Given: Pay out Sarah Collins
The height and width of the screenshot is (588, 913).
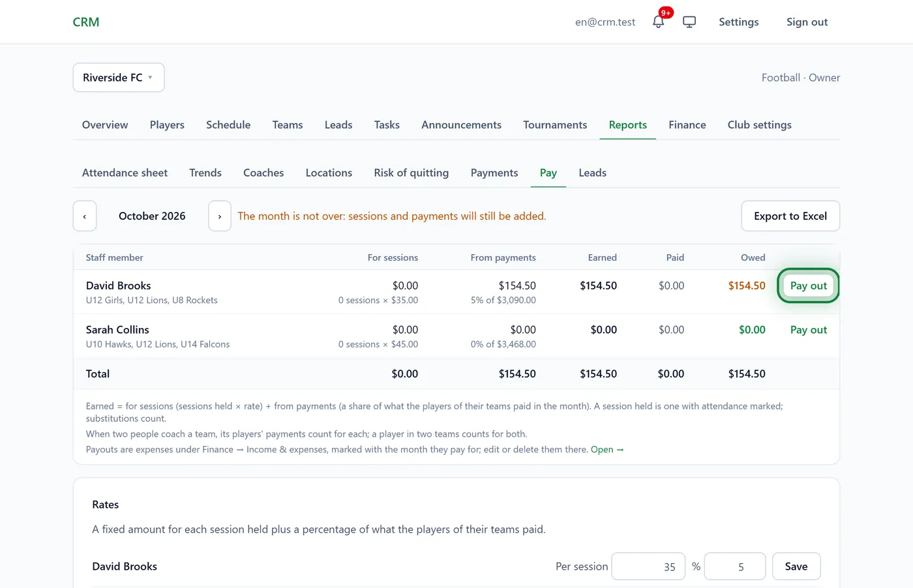Looking at the screenshot, I should coord(809,330).
